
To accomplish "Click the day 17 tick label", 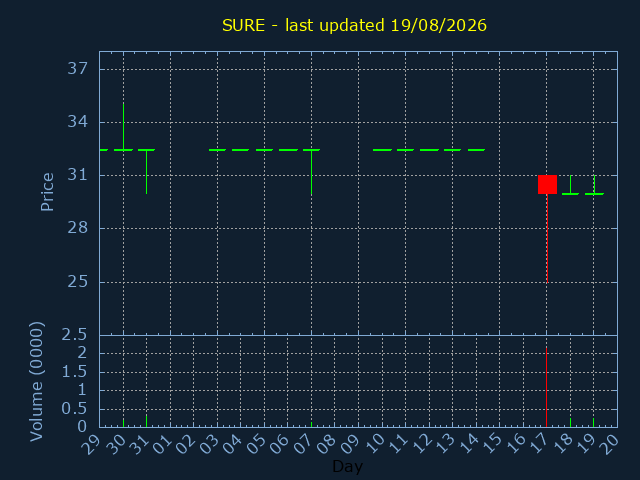I will click(539, 444).
